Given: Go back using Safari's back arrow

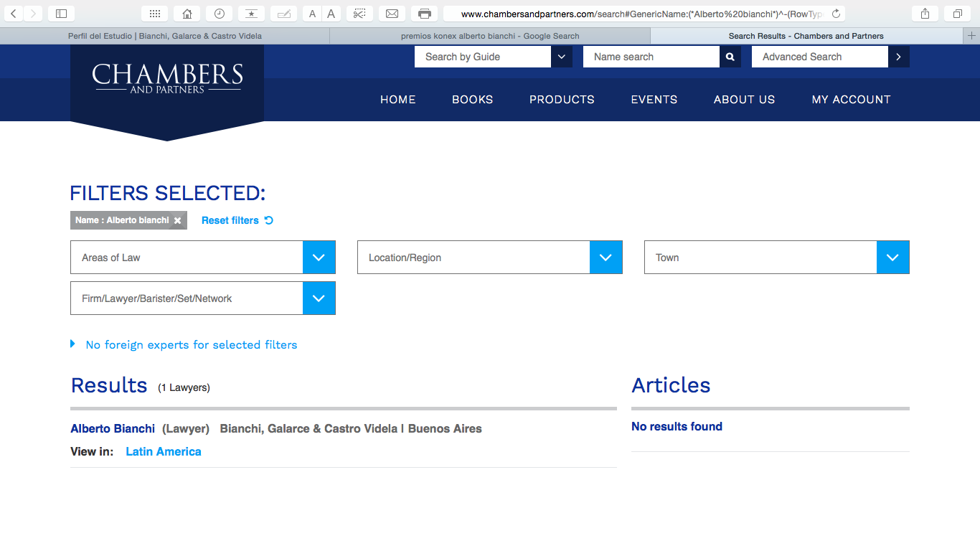Looking at the screenshot, I should tap(14, 14).
